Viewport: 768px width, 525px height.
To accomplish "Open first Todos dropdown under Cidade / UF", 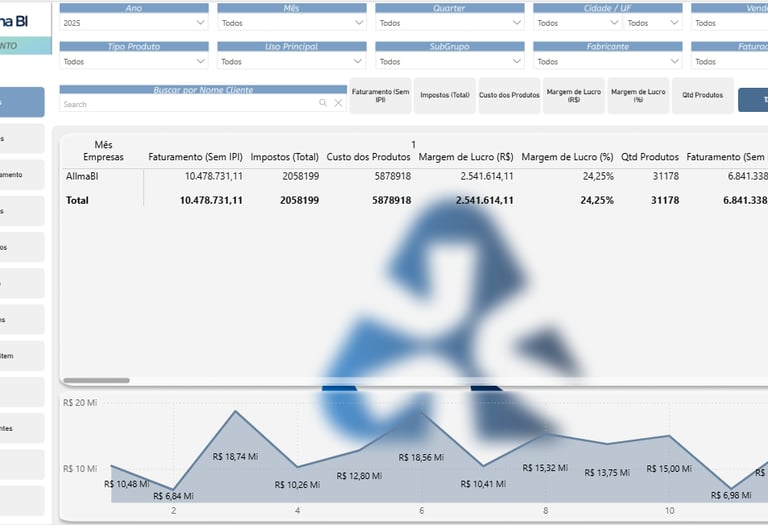I will click(577, 23).
